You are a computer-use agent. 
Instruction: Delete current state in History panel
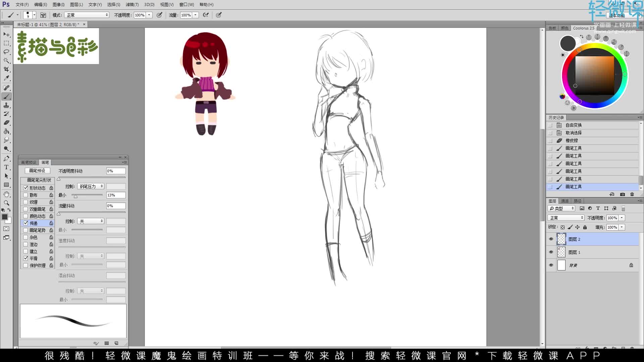click(632, 194)
